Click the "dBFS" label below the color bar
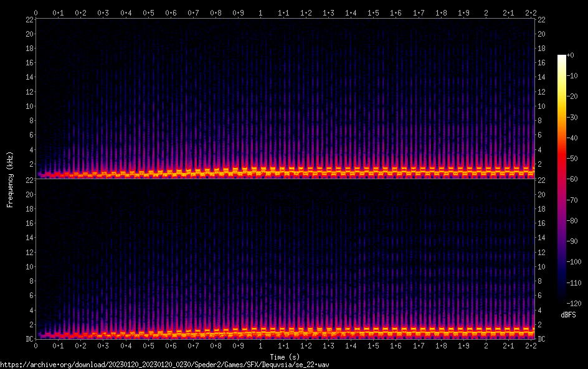 (568, 315)
